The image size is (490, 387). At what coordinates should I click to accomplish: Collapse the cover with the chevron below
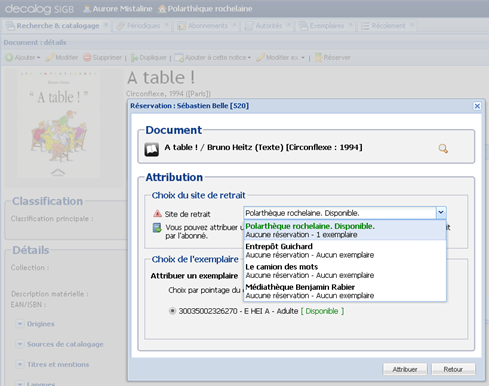click(x=58, y=172)
